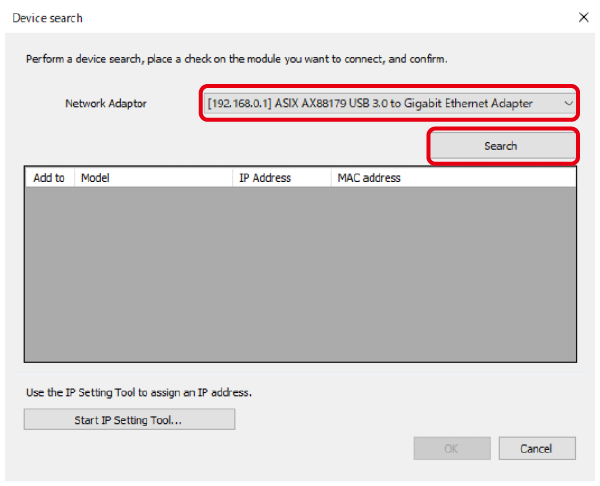
Task: Click divider between Add to and Model columns
Action: pos(74,178)
